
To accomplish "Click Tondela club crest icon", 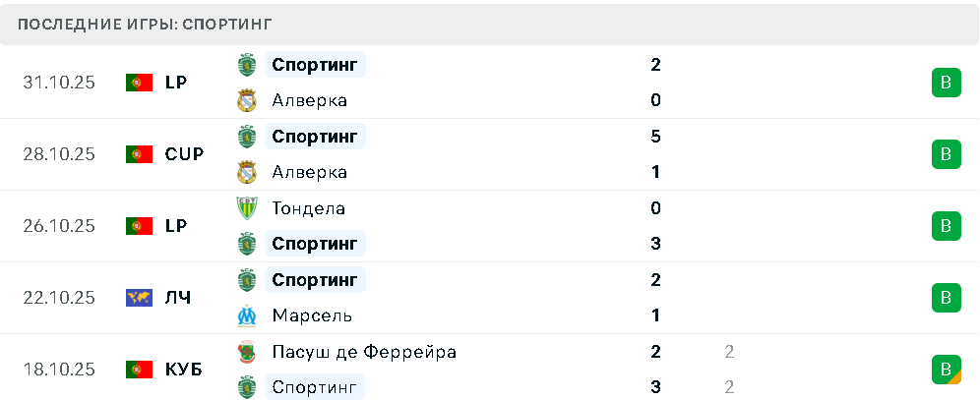I will coord(247,208).
